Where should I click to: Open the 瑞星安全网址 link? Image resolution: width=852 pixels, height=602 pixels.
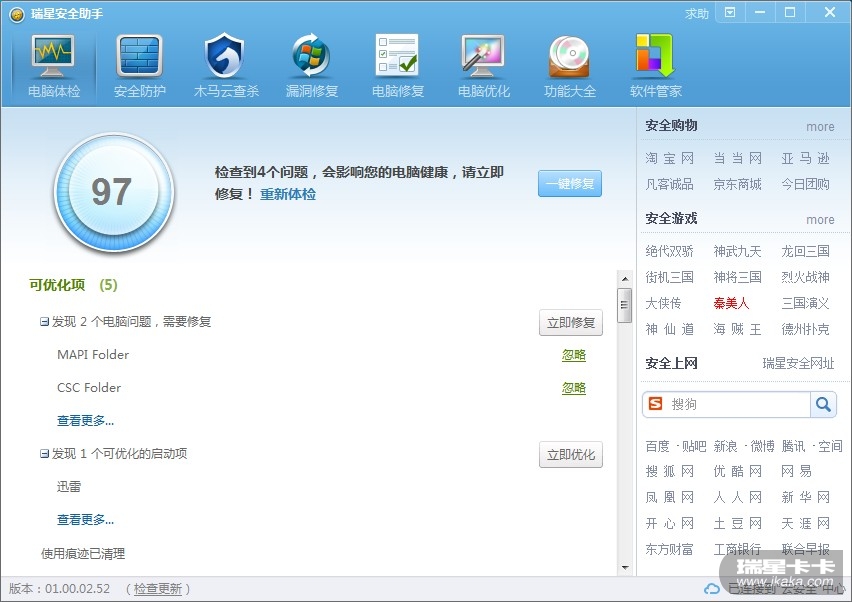(x=798, y=363)
